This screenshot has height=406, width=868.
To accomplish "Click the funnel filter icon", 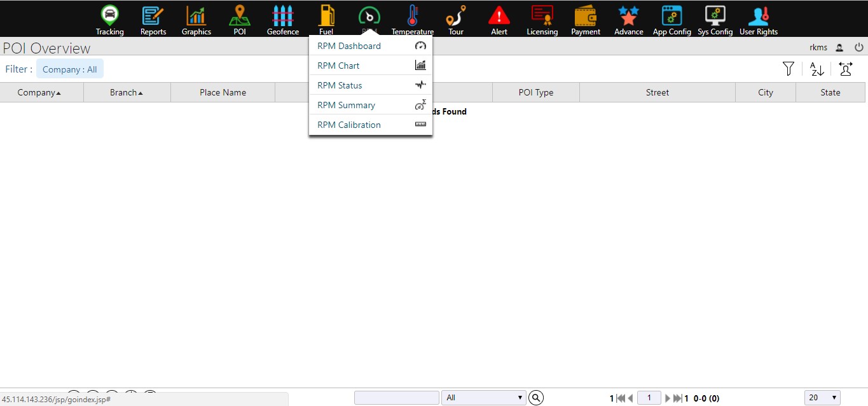I will 789,69.
